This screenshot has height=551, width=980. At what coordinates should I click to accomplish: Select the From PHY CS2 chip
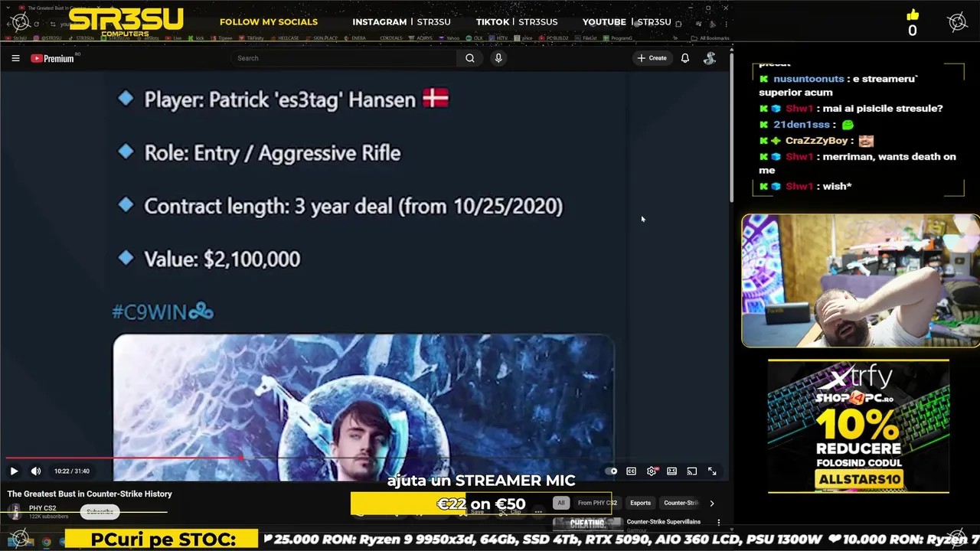tap(597, 503)
